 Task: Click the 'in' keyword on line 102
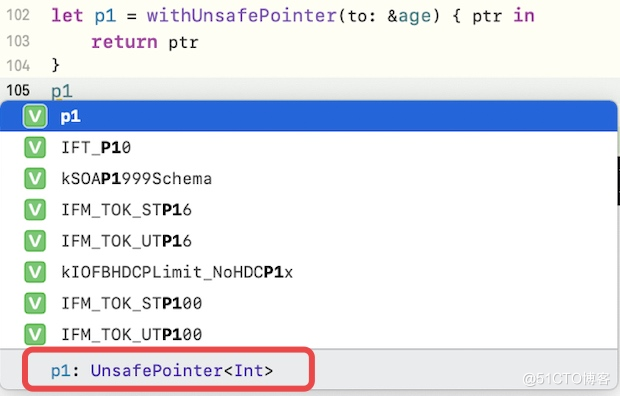tap(524, 16)
